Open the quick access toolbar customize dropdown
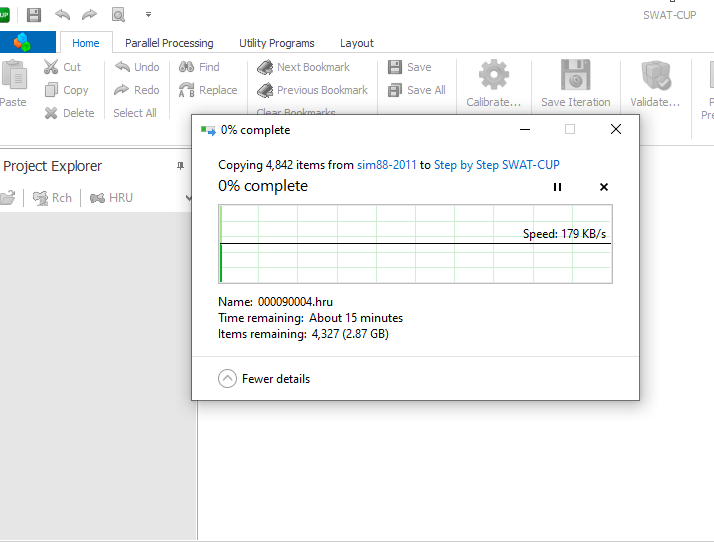 (148, 15)
